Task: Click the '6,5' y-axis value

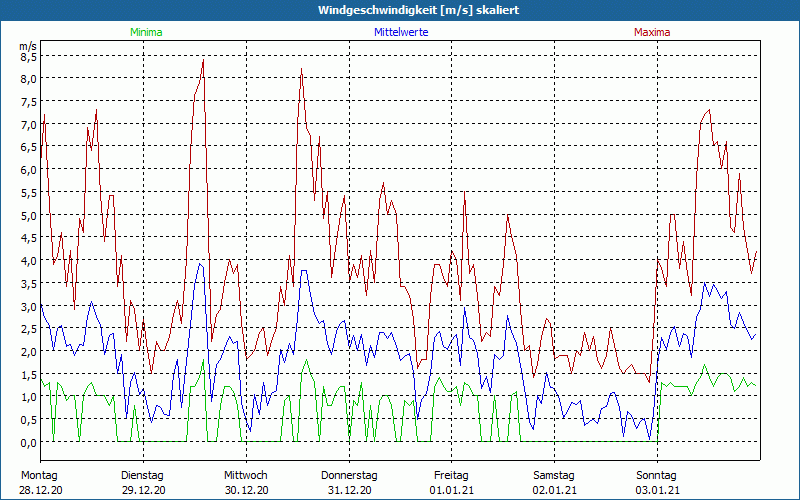Action: point(29,147)
